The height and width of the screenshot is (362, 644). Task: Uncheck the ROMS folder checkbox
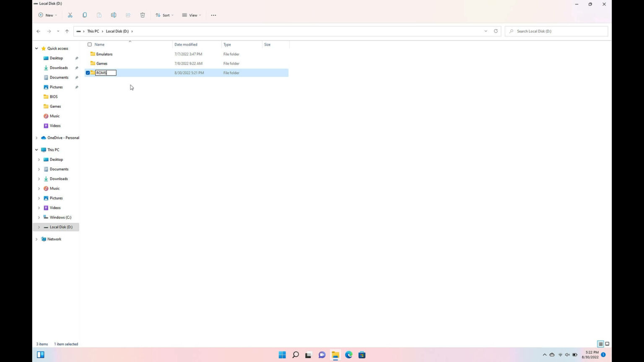(x=87, y=72)
